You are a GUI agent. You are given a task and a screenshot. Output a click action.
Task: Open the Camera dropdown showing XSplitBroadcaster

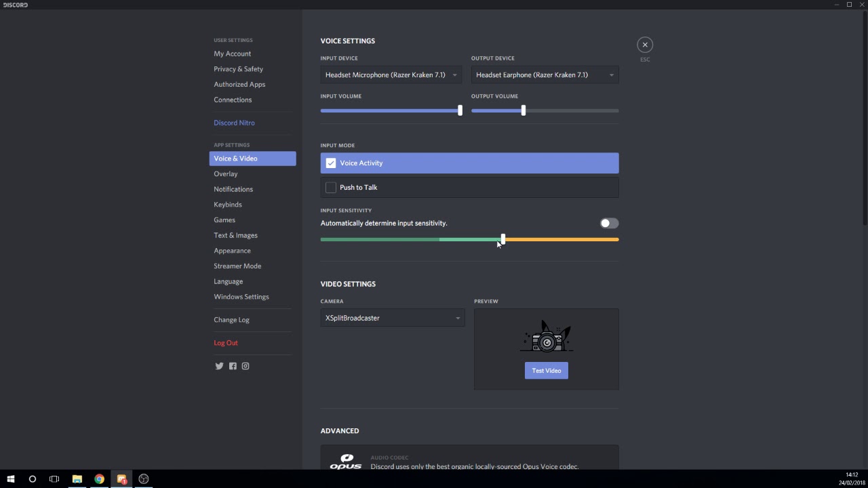click(393, 318)
